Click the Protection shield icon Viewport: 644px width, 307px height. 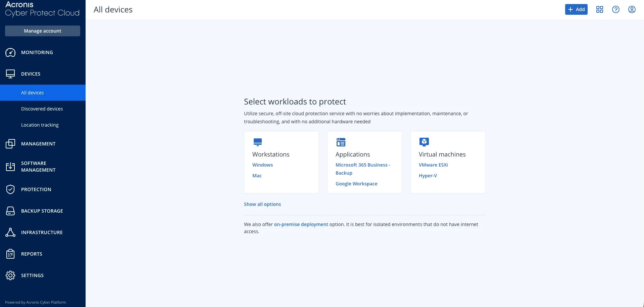pyautogui.click(x=10, y=189)
